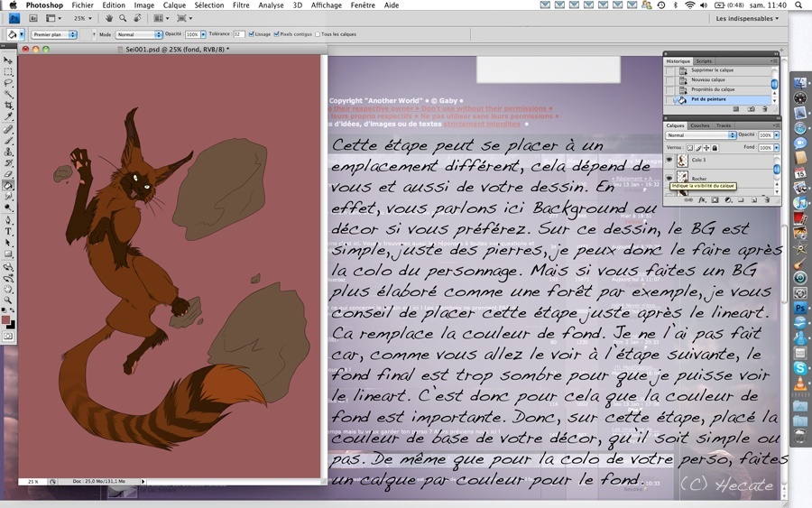Screen dimensions: 812x508
Task: Toggle Quick Mask mode
Action: 8,337
